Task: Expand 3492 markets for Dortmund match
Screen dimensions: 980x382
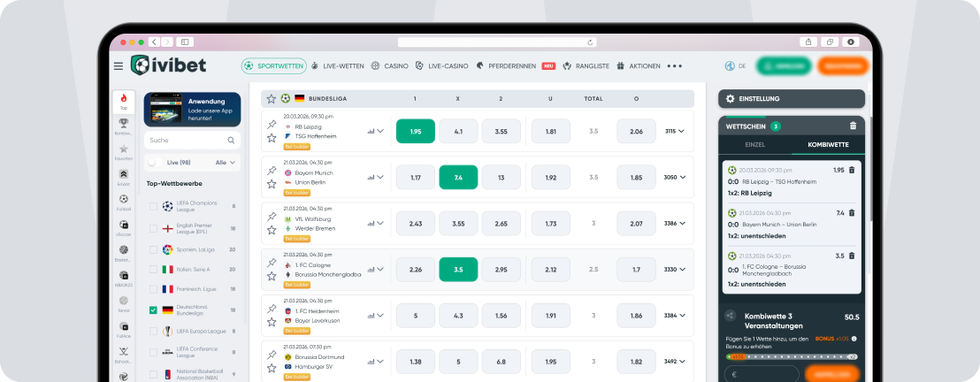Action: 674,362
